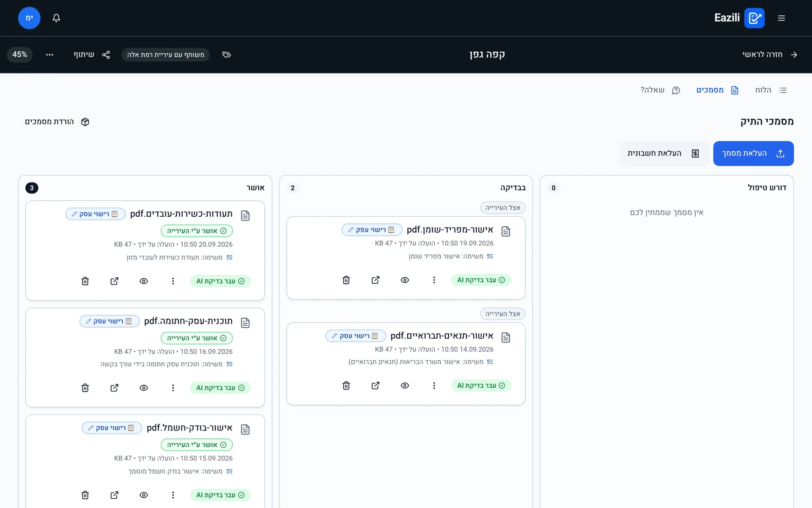Switch to the הלוח tab
Viewport: 812px width, 508px height.
click(771, 90)
